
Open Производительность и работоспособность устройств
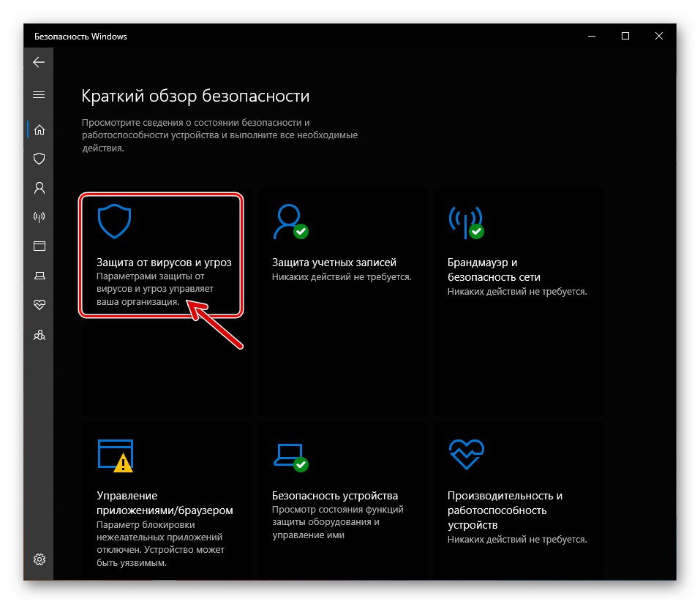pos(505,510)
